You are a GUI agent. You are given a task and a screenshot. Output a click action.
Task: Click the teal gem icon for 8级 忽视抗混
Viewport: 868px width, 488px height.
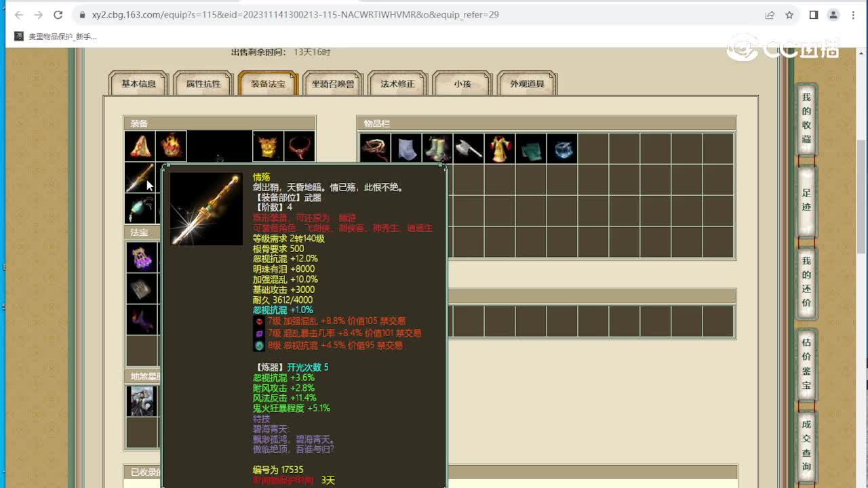coord(259,346)
